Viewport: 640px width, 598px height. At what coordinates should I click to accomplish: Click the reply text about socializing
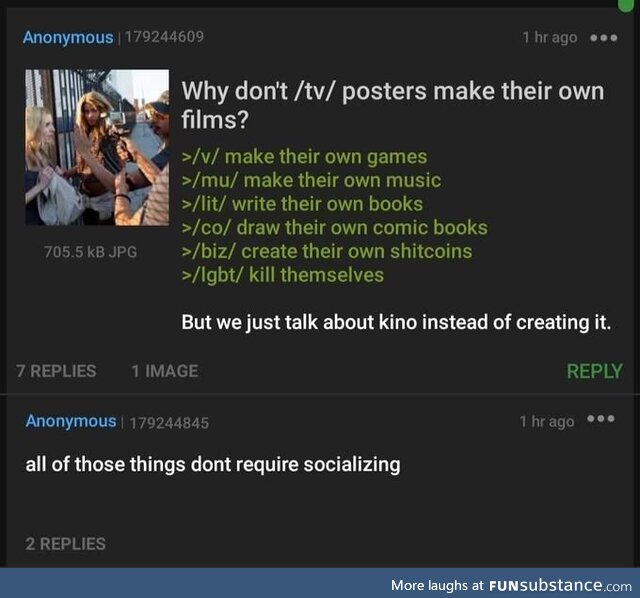tap(213, 465)
